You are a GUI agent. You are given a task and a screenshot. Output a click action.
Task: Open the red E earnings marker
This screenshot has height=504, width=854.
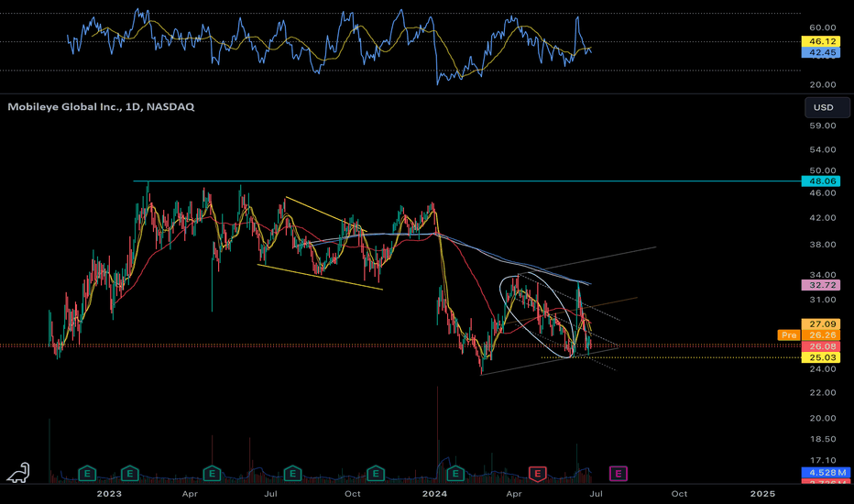coord(538,474)
